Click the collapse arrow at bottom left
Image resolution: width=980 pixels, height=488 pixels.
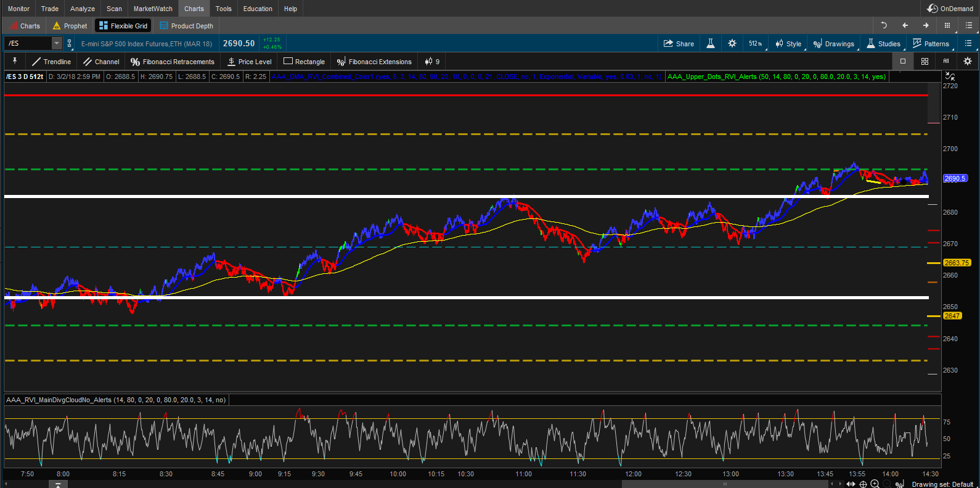pos(58,485)
